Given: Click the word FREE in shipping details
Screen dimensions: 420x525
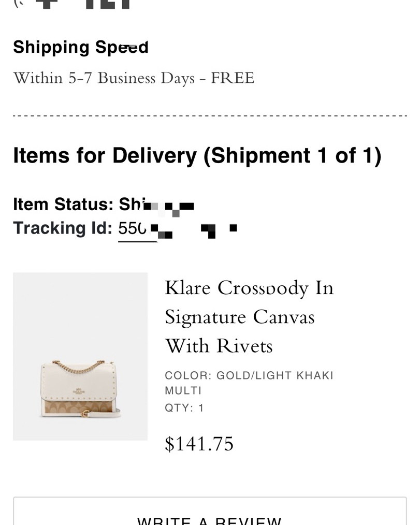Looking at the screenshot, I should click(233, 78).
